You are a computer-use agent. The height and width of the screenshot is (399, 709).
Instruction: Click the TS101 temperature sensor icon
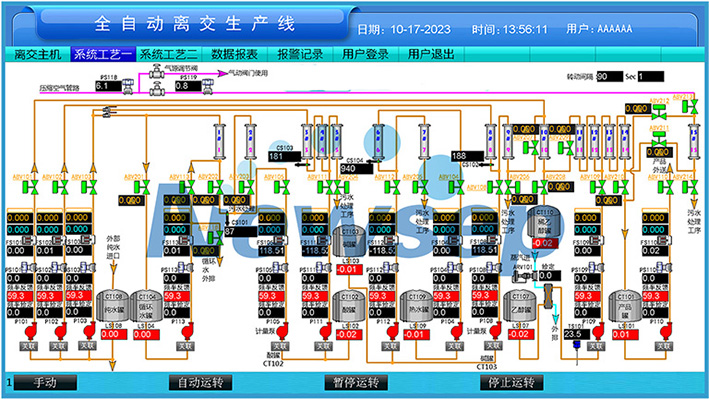tap(577, 346)
